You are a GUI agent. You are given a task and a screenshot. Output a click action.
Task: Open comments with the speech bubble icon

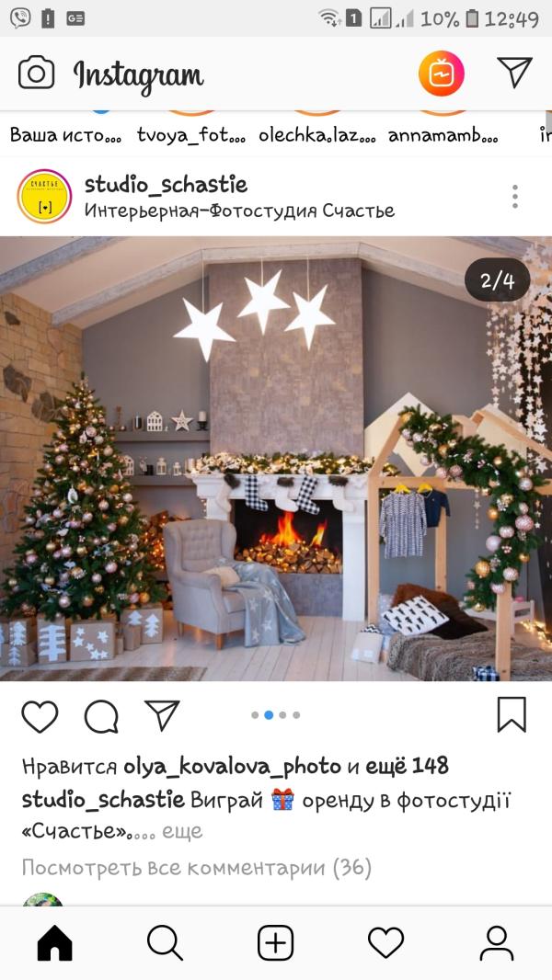101,716
